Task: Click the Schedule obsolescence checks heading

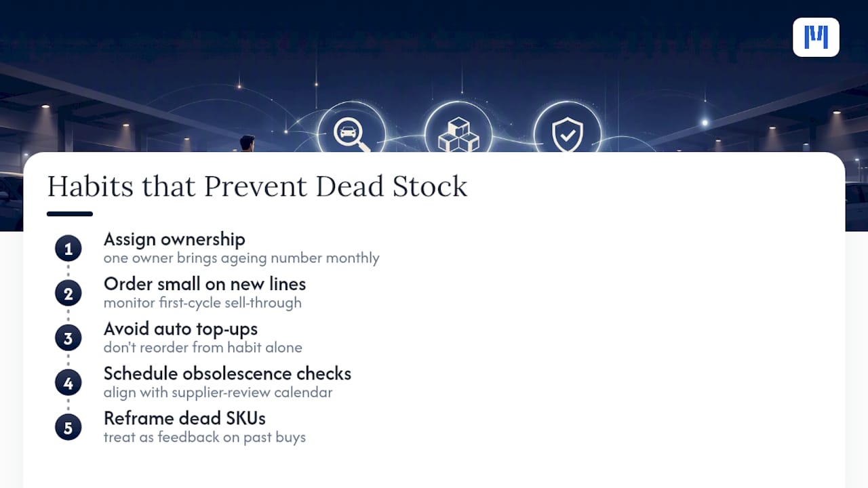Action: pyautogui.click(x=227, y=373)
